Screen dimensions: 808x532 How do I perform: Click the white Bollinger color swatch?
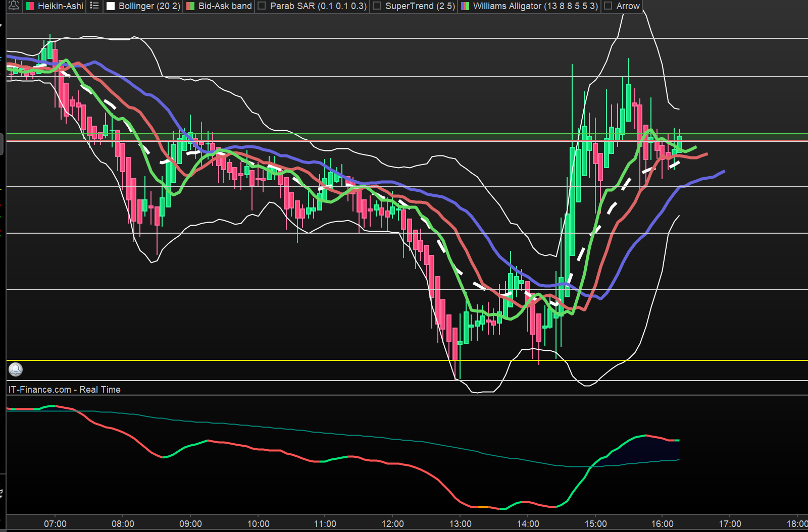coord(111,6)
